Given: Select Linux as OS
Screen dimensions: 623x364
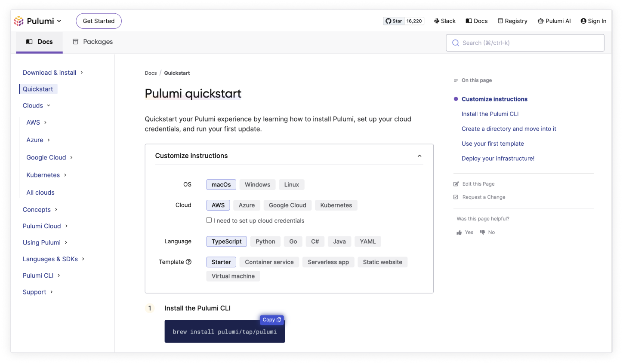Looking at the screenshot, I should (x=291, y=185).
